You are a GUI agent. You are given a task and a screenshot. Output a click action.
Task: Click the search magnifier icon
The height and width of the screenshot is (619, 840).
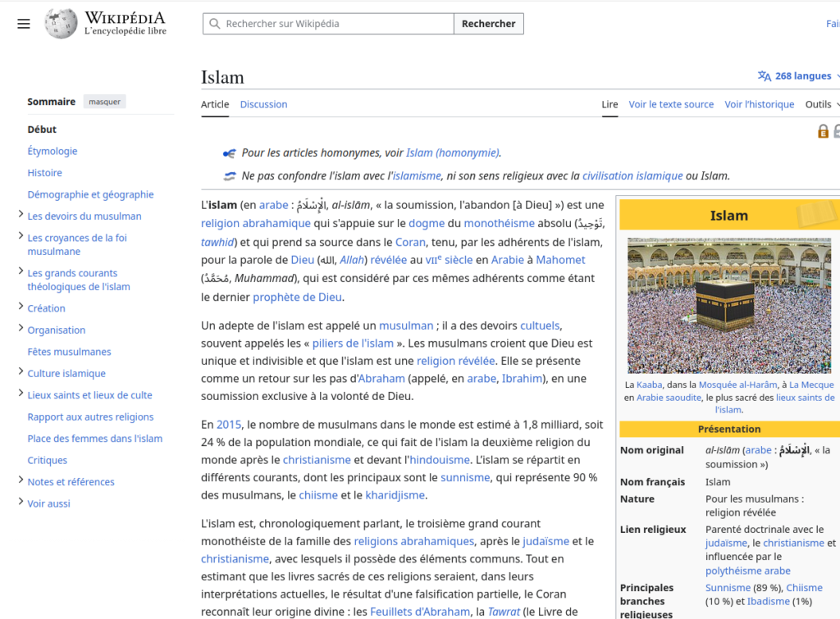(215, 24)
